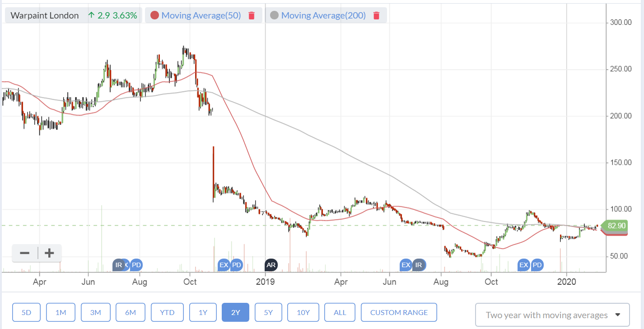Image resolution: width=644 pixels, height=329 pixels.
Task: Open the dark AR annual report marker at 2019
Action: click(x=271, y=265)
